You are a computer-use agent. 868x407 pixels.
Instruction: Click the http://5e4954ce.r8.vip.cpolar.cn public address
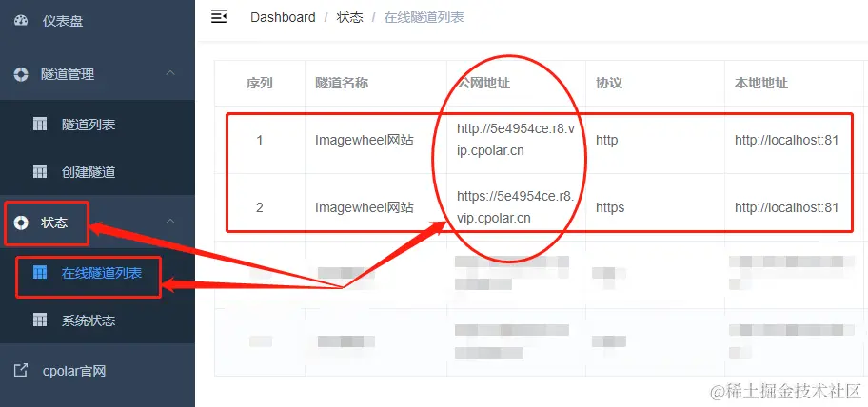pyautogui.click(x=516, y=140)
